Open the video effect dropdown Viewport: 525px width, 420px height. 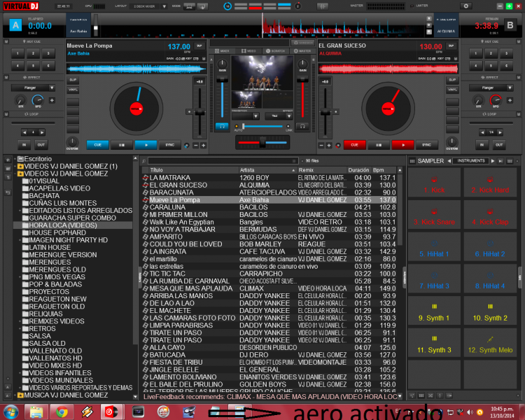pyautogui.click(x=289, y=116)
